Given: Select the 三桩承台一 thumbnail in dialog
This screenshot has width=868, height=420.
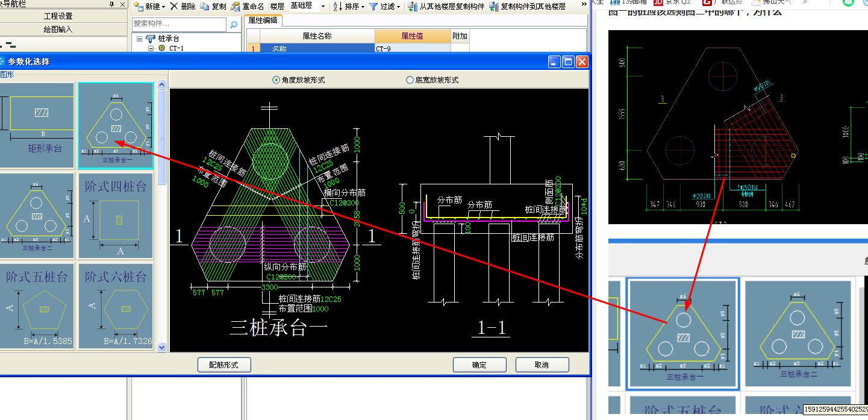Looking at the screenshot, I should 116,125.
